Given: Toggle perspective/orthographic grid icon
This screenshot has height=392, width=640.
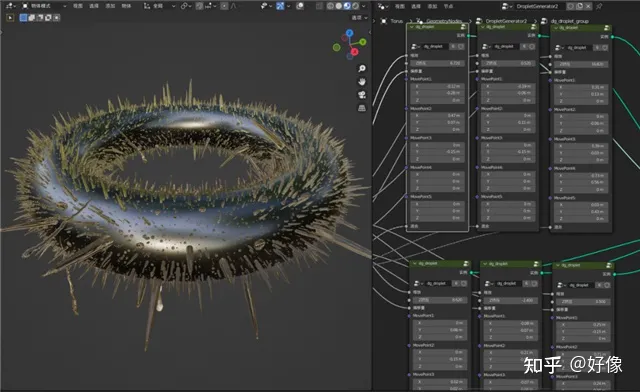Looking at the screenshot, I should [x=362, y=108].
